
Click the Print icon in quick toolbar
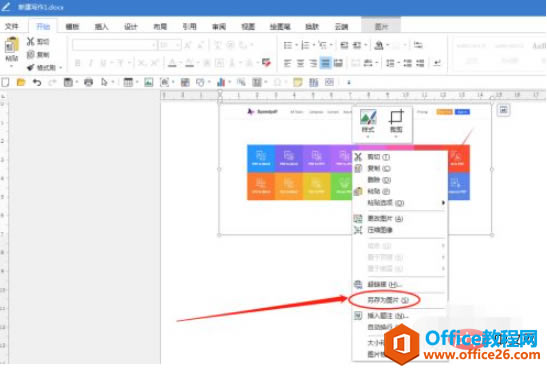[x=89, y=82]
